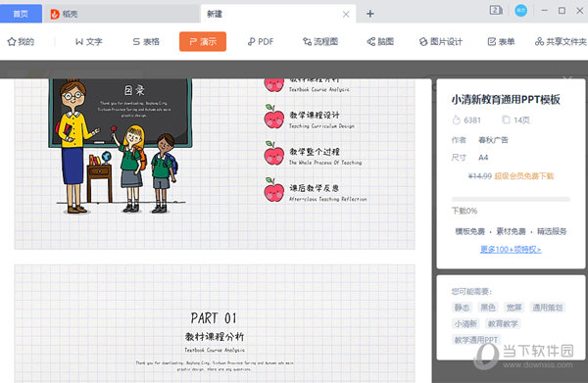Open the blue user avatar
The height and width of the screenshot is (383, 588).
[520, 11]
